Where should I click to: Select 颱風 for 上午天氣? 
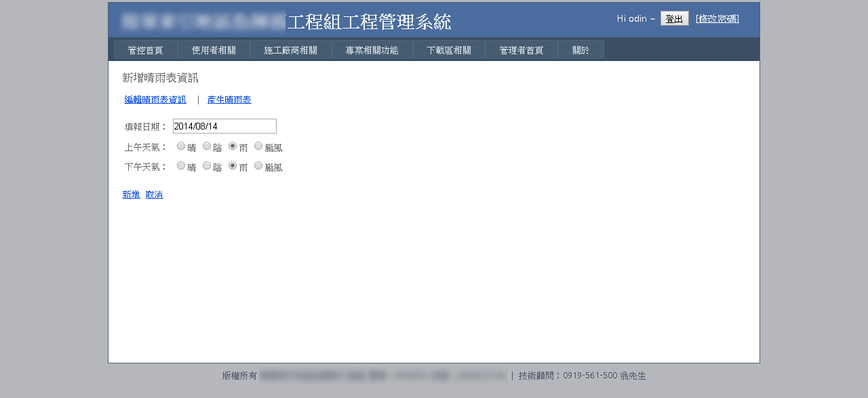tap(258, 146)
